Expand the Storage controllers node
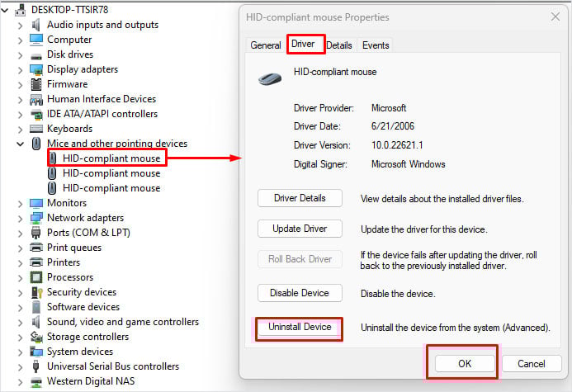The height and width of the screenshot is (392, 572). coord(20,337)
